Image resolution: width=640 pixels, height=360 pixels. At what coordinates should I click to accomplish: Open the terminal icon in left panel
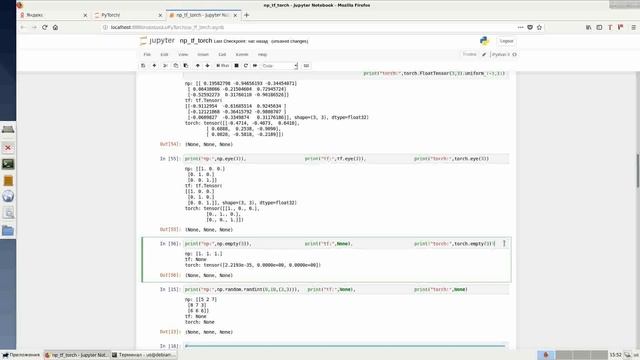click(x=8, y=164)
